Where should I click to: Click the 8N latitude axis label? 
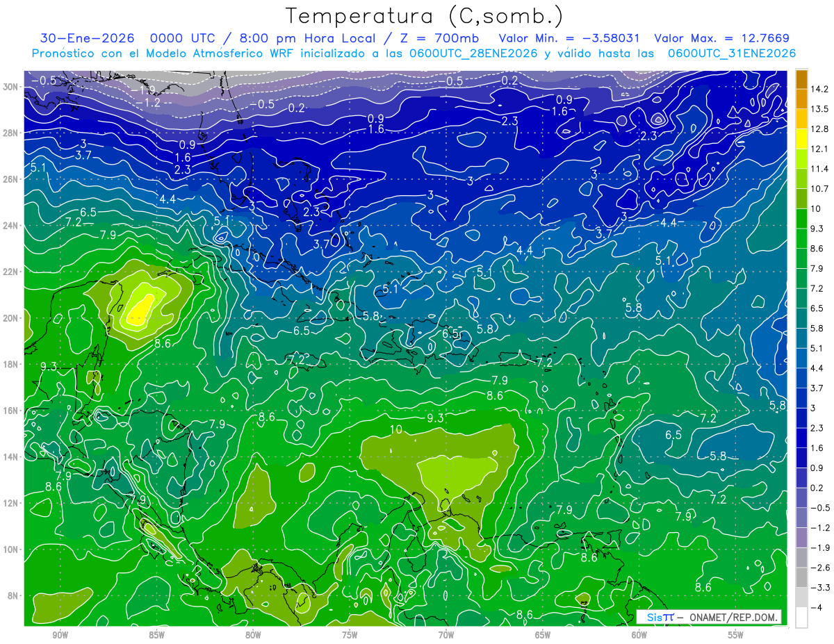[13, 595]
